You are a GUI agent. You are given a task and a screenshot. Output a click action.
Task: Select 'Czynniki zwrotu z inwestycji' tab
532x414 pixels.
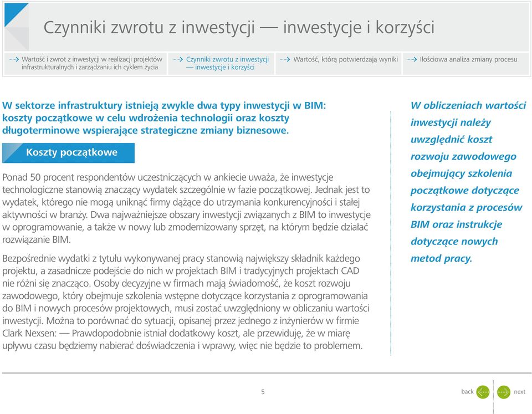point(221,63)
